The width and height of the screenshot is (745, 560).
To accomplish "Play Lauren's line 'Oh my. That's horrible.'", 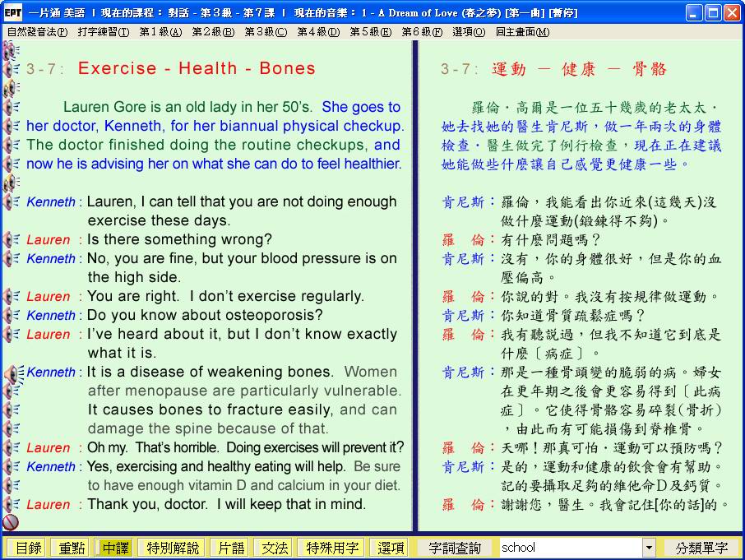I will coord(11,447).
